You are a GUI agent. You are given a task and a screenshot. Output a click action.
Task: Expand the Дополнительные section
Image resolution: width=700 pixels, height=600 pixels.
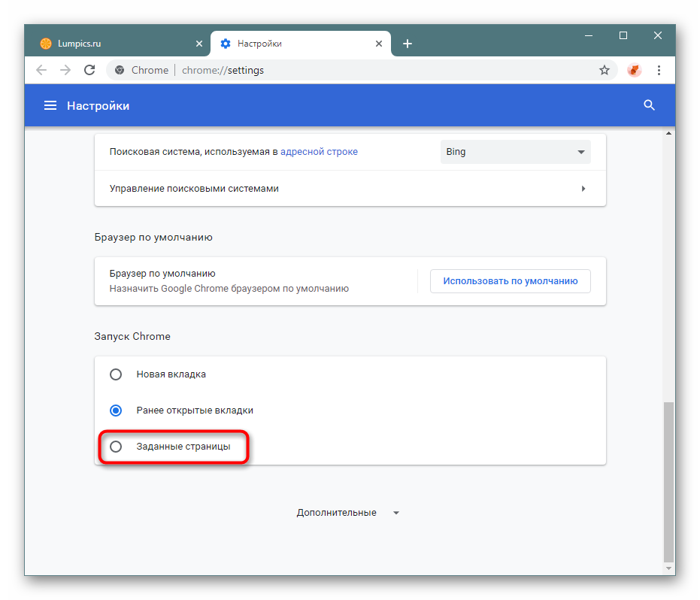[347, 513]
